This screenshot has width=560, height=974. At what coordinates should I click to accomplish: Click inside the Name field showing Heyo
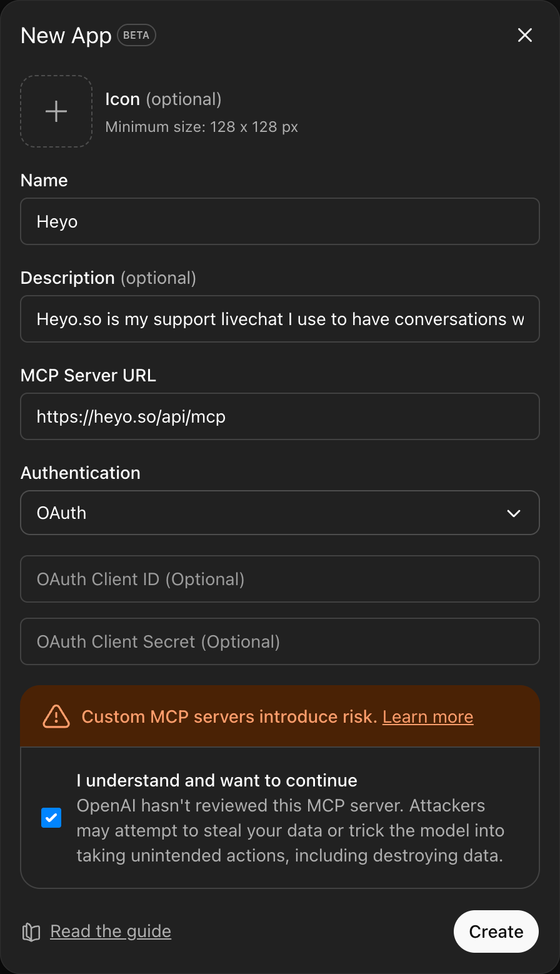click(x=280, y=221)
